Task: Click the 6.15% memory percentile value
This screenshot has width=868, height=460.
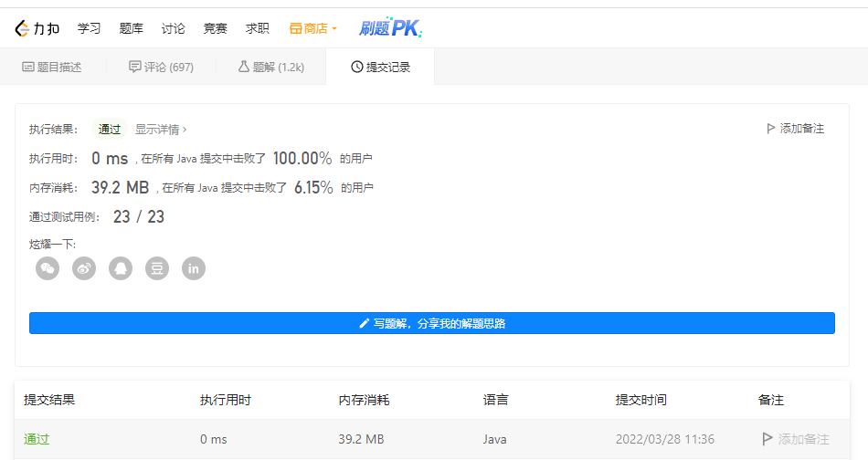Action: point(314,188)
